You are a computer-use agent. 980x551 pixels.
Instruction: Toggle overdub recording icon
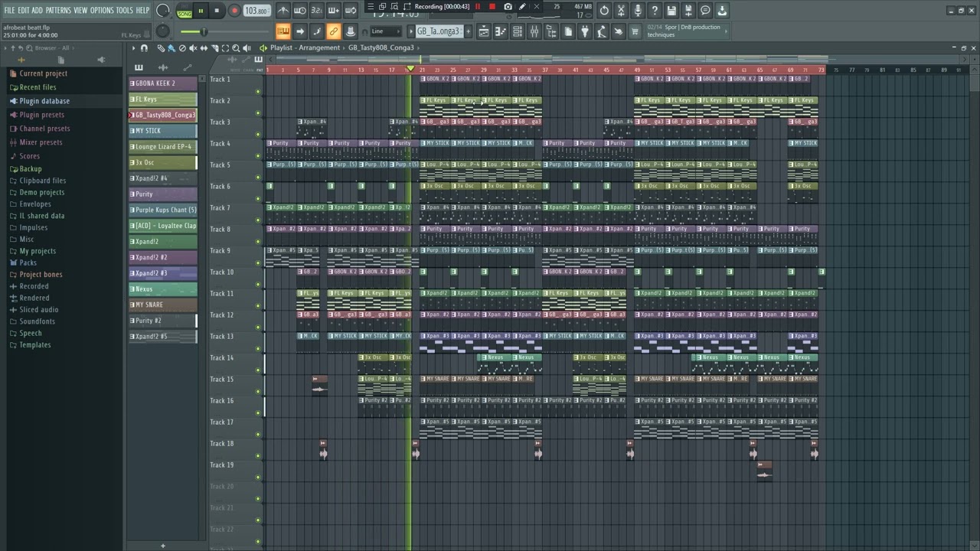pos(333,11)
